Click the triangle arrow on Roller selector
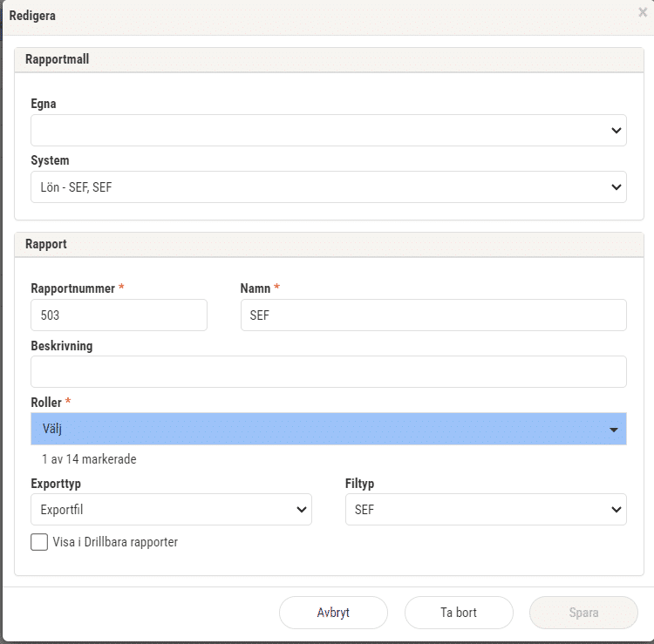Screen dimensions: 654x644 click(613, 430)
